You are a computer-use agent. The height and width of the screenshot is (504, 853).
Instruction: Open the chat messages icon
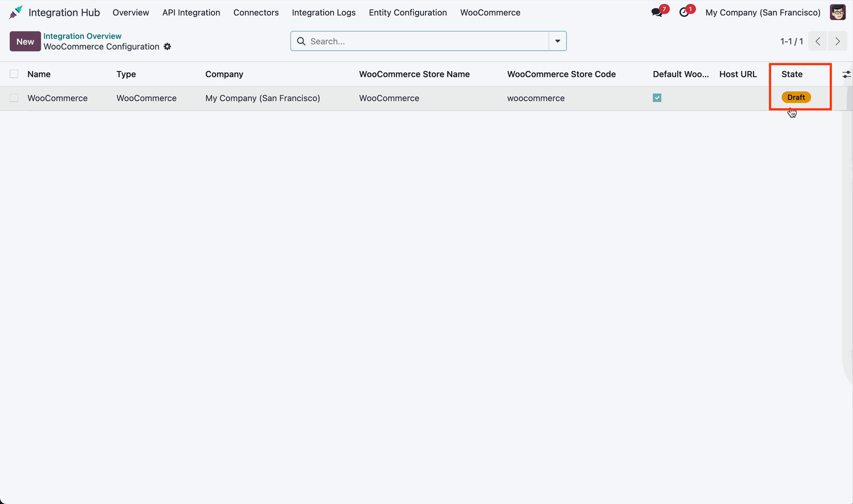[x=657, y=12]
